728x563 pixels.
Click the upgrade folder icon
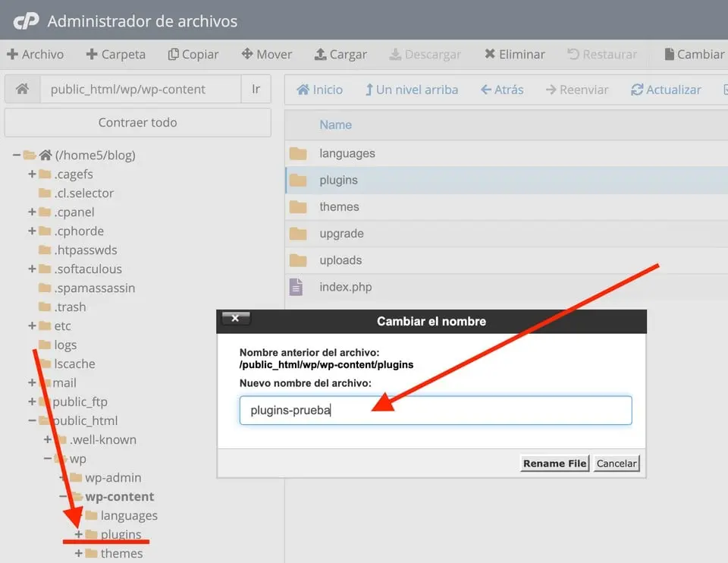click(297, 234)
